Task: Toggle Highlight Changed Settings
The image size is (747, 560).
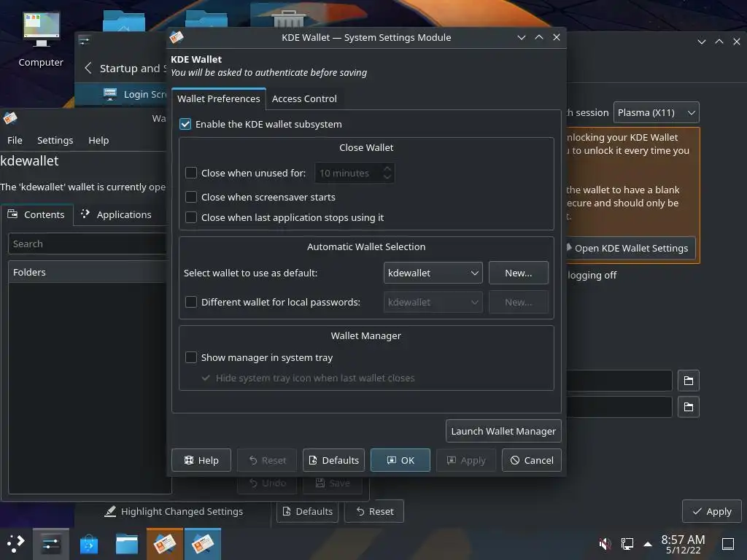Action: click(174, 511)
